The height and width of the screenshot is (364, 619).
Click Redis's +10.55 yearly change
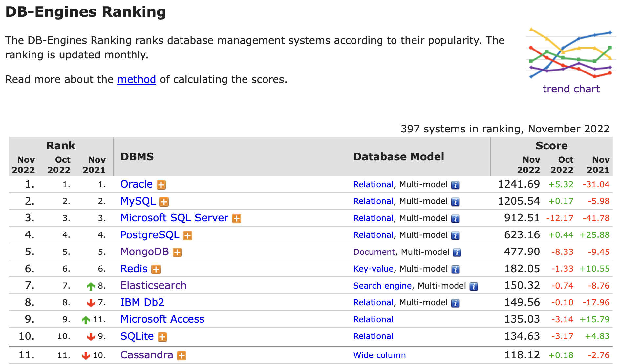[x=594, y=269]
